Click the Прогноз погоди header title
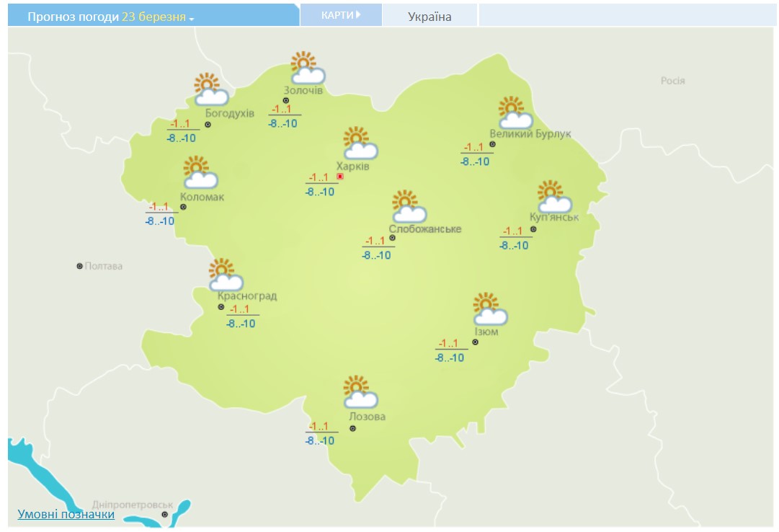Screen dimensions: 779x532 [73, 17]
